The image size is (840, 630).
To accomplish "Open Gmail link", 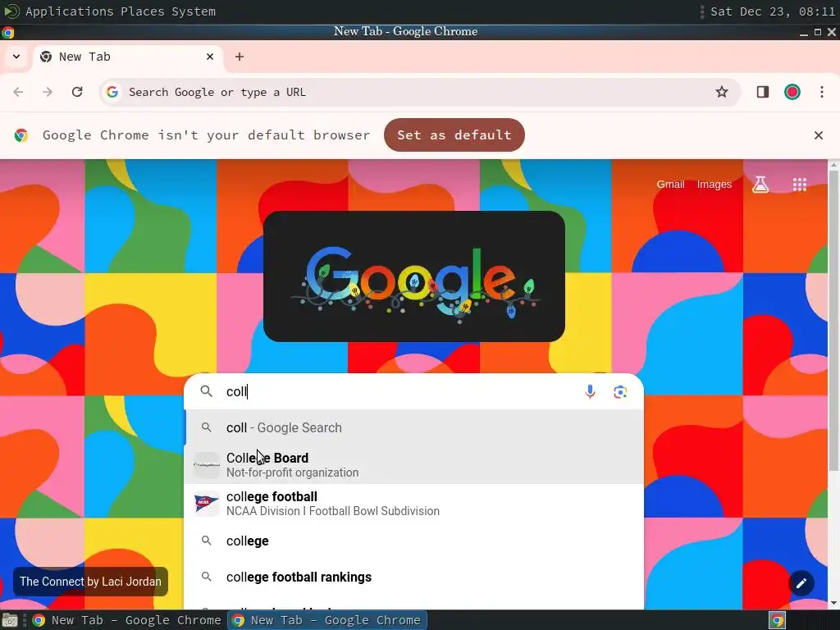I will tap(671, 185).
